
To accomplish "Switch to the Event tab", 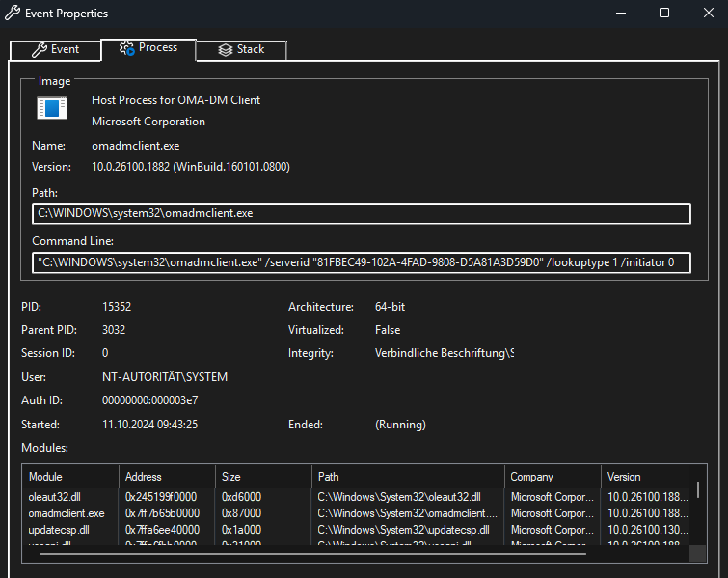I will [x=55, y=50].
